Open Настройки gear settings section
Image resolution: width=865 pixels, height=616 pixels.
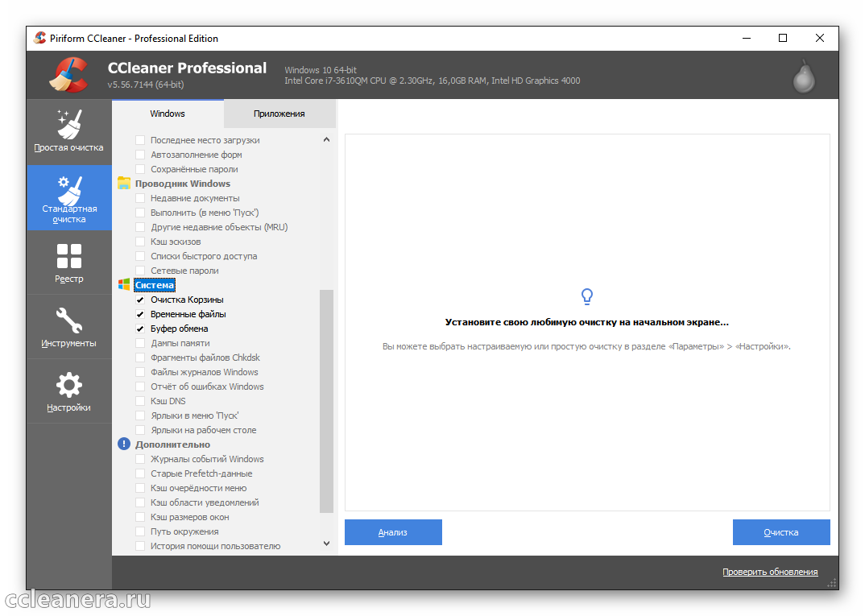(x=68, y=391)
